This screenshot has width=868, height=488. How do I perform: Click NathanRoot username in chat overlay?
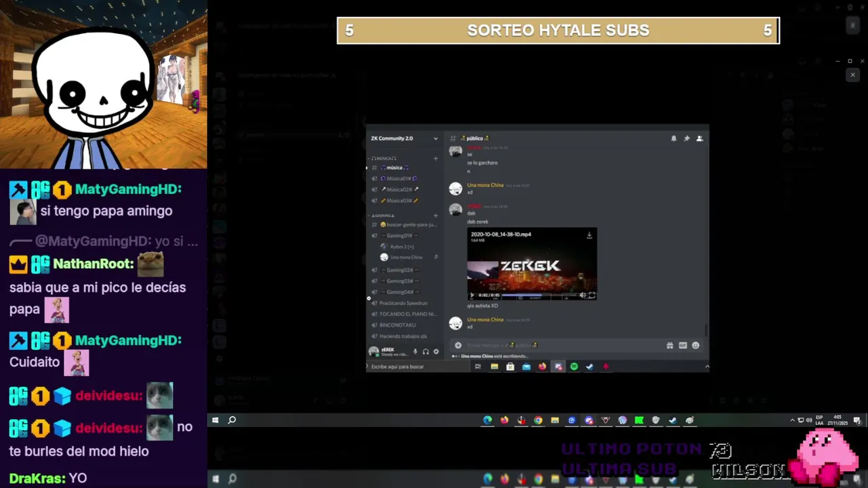pyautogui.click(x=94, y=264)
